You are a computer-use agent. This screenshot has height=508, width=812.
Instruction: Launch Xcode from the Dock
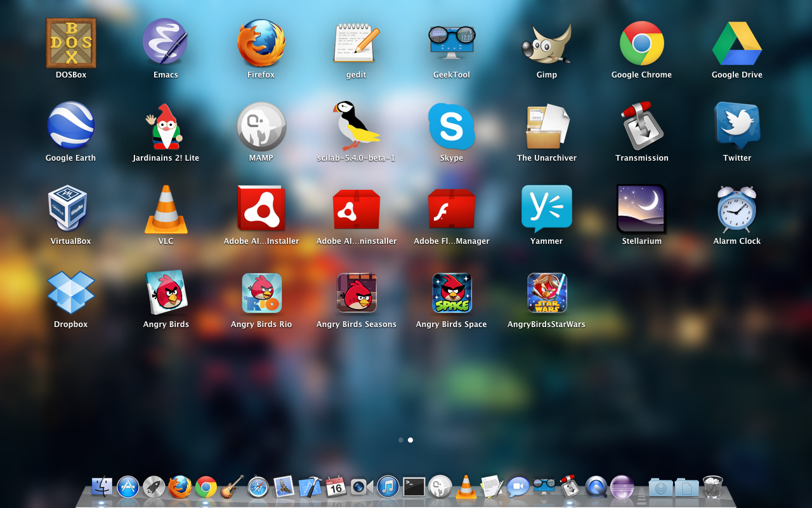(310, 487)
